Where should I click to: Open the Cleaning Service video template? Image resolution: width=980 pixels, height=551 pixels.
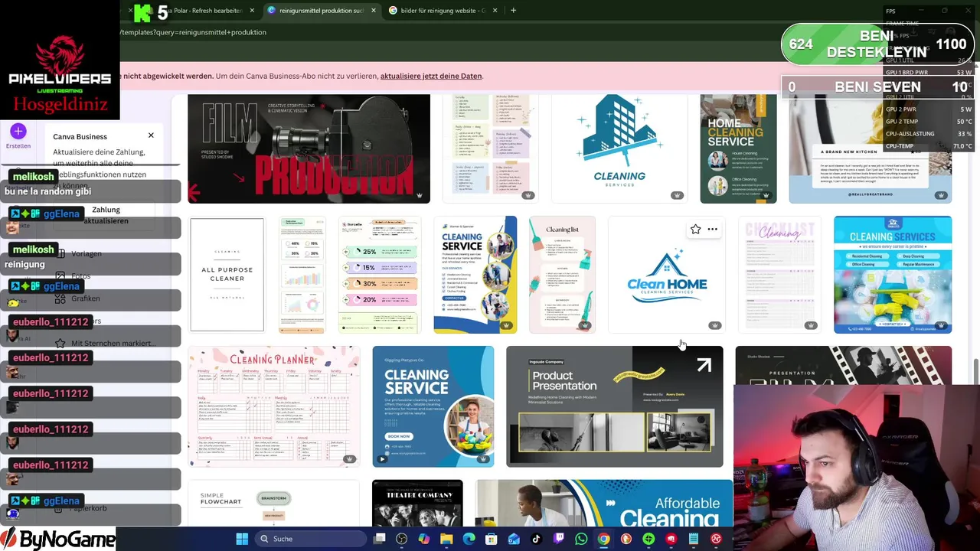[433, 406]
